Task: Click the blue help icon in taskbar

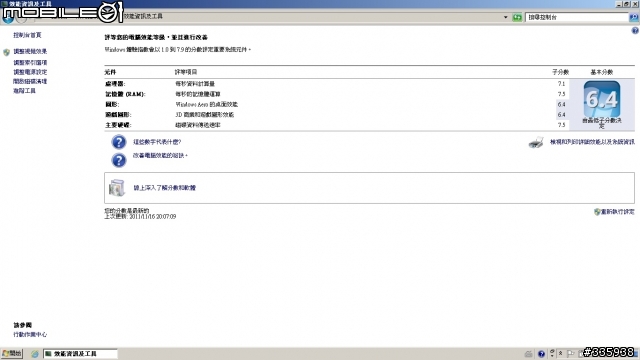Action: pos(541,354)
